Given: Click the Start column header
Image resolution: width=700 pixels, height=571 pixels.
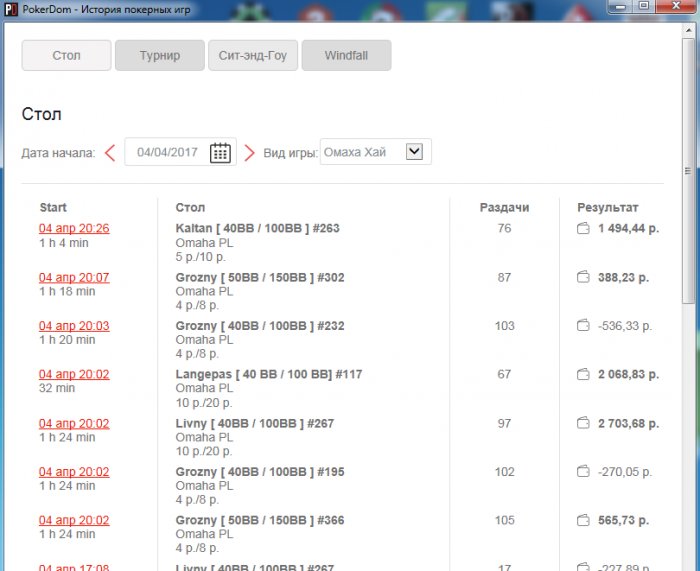Looking at the screenshot, I should tap(53, 208).
